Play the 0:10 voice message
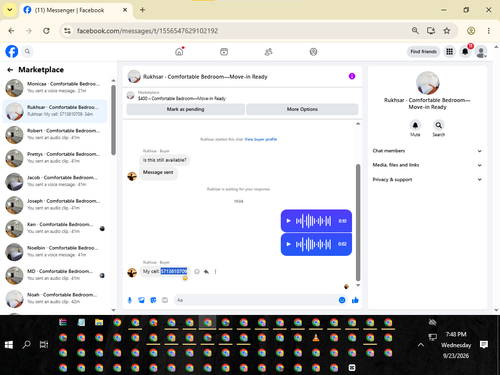This screenshot has width=500, height=375. pos(289,221)
